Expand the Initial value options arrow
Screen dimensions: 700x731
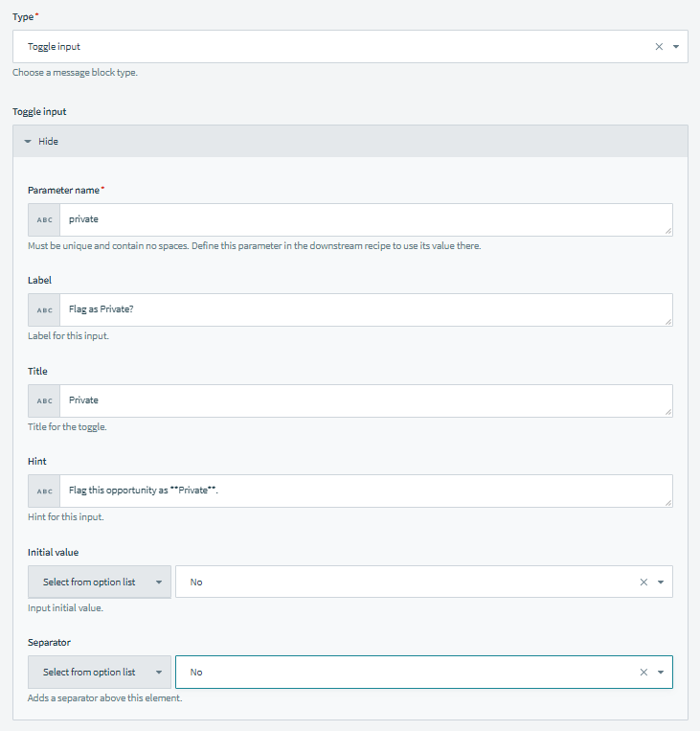coord(661,582)
